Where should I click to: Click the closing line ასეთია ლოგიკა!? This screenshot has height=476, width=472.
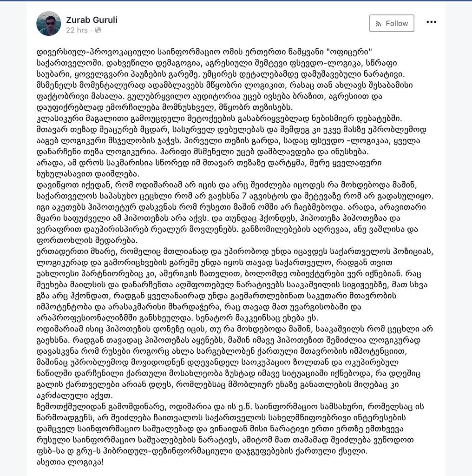coord(70,462)
